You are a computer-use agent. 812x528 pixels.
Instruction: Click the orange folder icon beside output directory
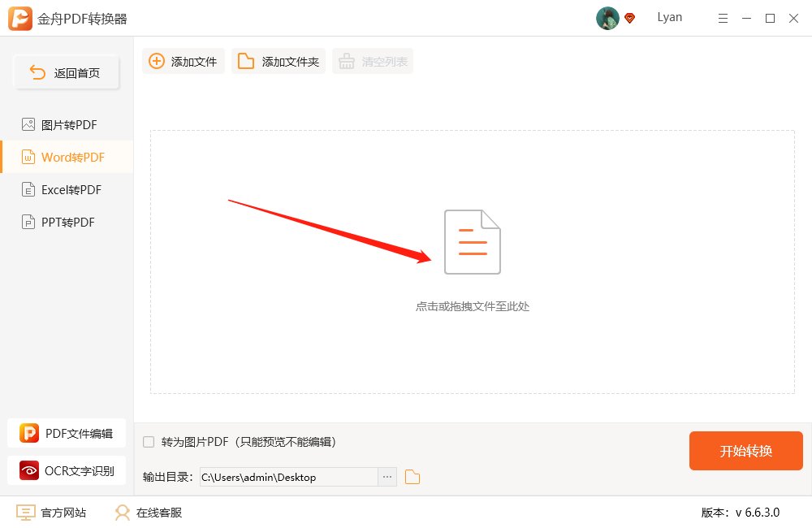412,477
